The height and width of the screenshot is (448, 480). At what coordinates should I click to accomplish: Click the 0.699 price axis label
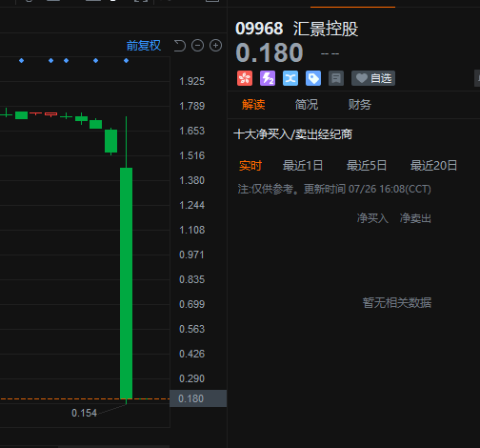pos(192,304)
